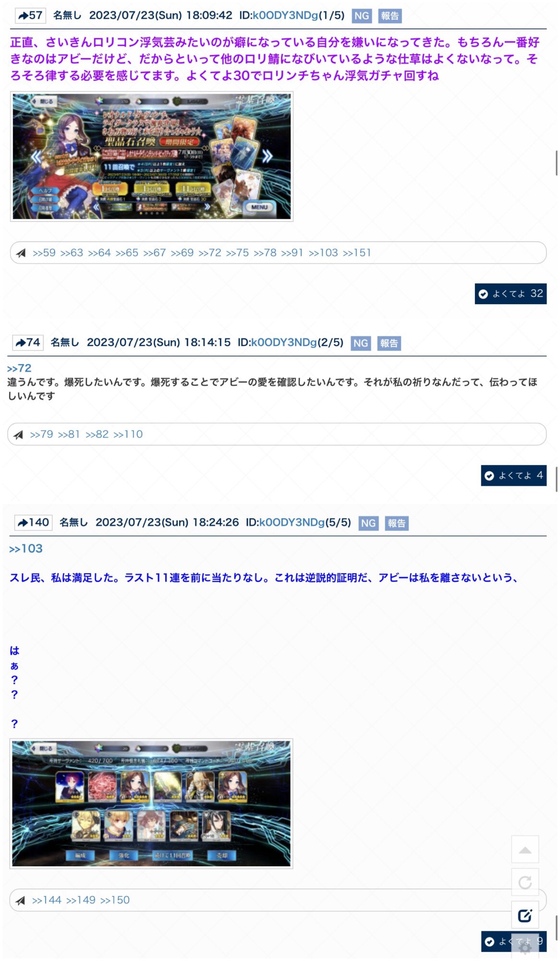
Task: Toggle よくてよ 4 like on post 74
Action: (513, 476)
